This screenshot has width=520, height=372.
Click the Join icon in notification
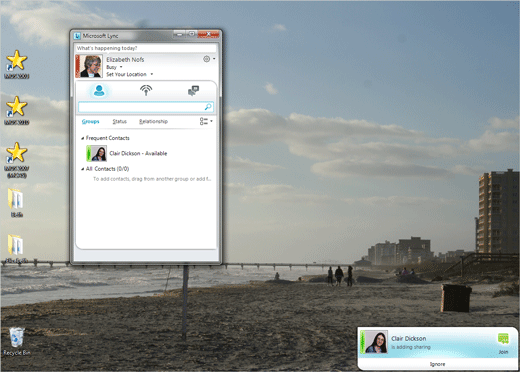pyautogui.click(x=503, y=339)
